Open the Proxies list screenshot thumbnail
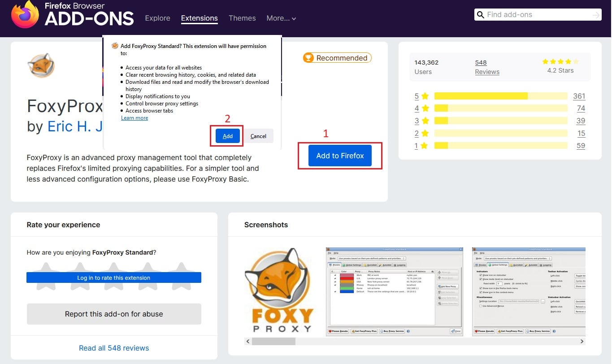 click(x=394, y=291)
